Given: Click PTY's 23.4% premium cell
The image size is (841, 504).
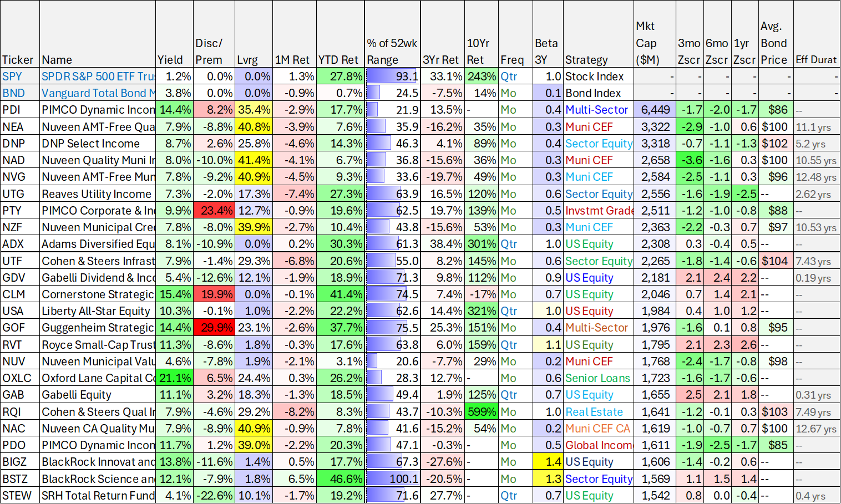Looking at the screenshot, I should (x=214, y=211).
